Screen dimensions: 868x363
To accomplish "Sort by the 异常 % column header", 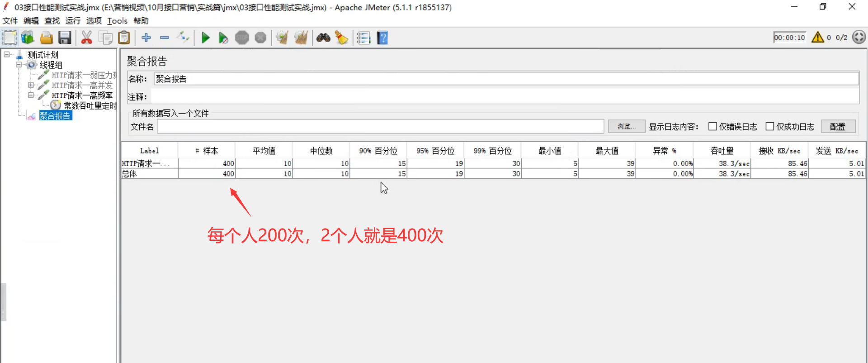I will [x=665, y=151].
